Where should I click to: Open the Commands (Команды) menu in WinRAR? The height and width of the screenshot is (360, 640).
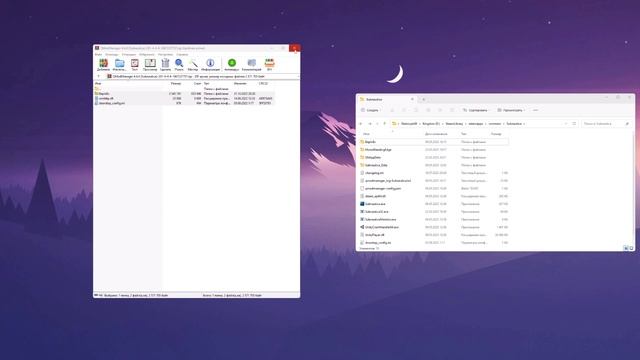pos(111,54)
